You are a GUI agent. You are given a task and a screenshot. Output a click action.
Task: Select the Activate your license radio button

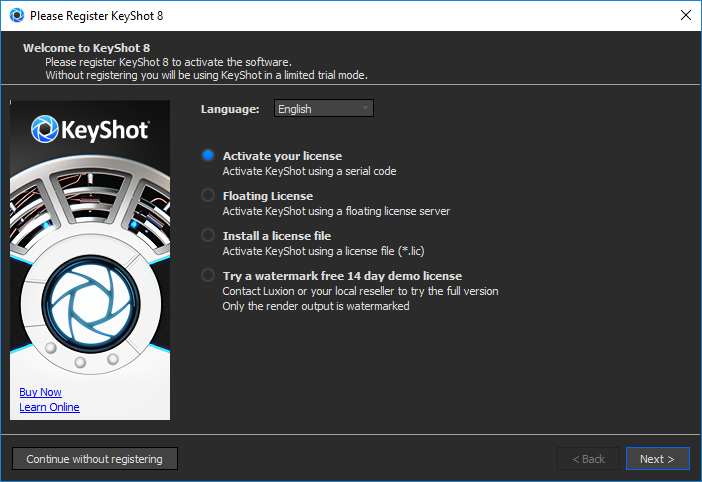pos(208,155)
